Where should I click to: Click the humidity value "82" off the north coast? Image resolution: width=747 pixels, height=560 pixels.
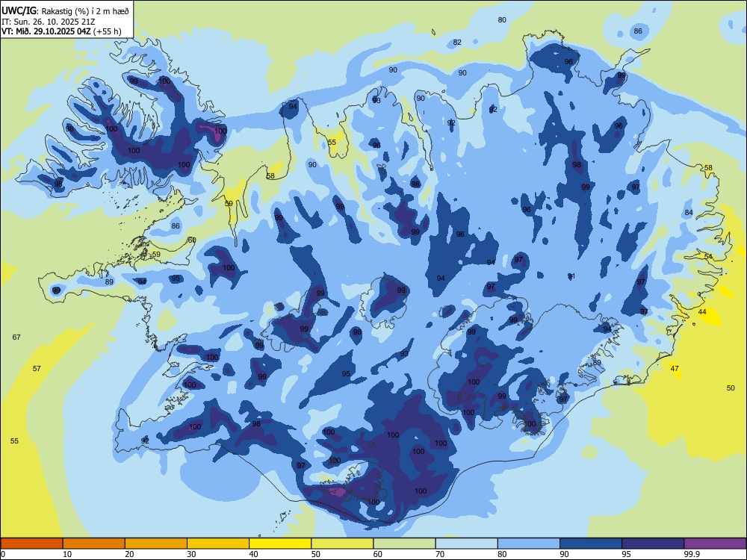457,43
